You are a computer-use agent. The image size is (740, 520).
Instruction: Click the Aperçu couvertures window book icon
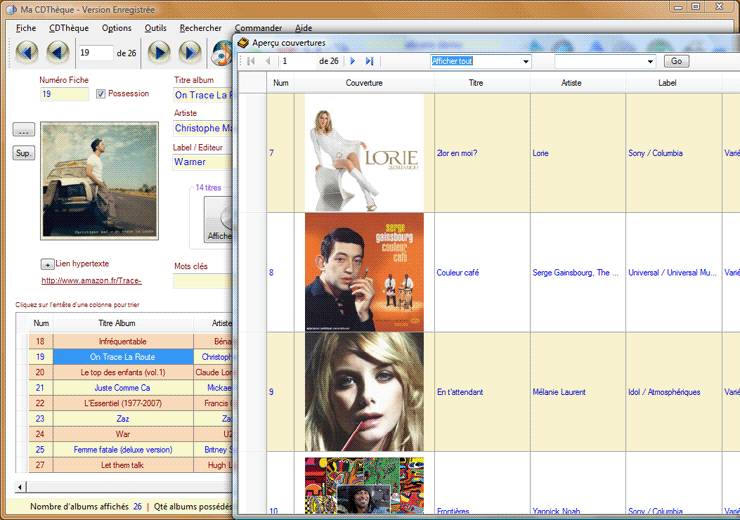(243, 43)
